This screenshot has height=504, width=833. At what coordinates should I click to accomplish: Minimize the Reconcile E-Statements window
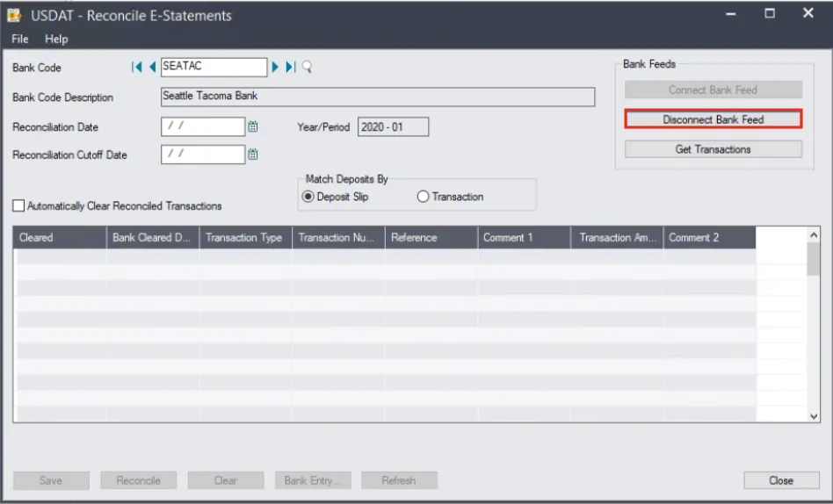731,14
